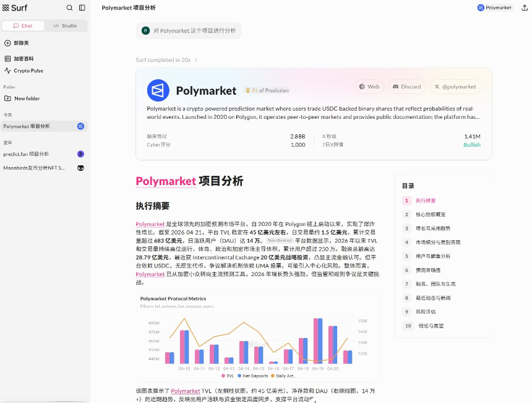Jump to section 9 风险评估

click(x=419, y=311)
